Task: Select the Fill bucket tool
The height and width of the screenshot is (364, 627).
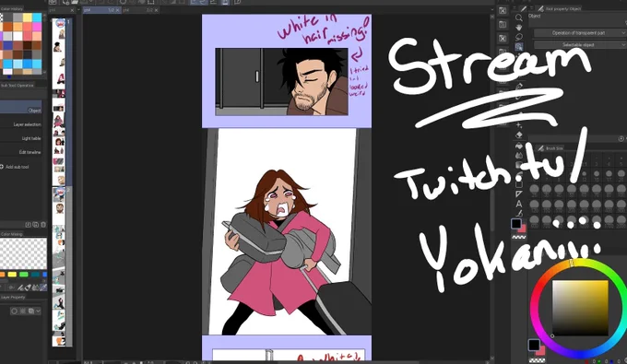Action: pos(518,146)
